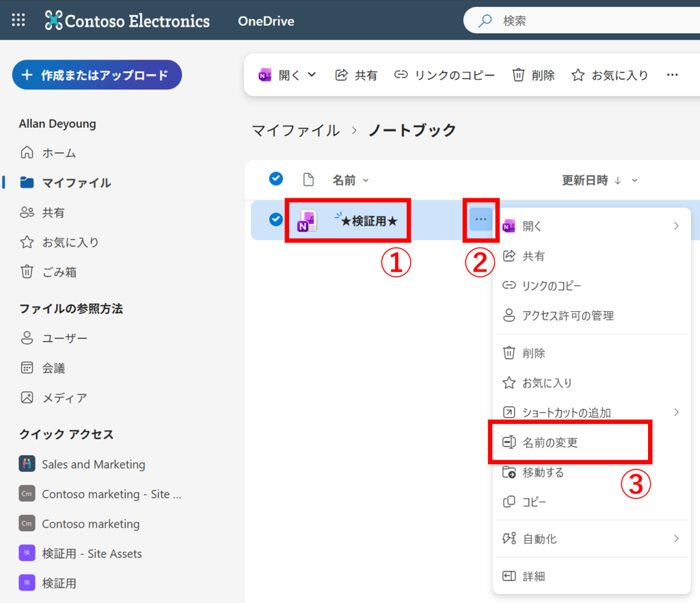700x603 pixels.
Task: Click the star お気に入り icon in toolbar
Action: 578,75
